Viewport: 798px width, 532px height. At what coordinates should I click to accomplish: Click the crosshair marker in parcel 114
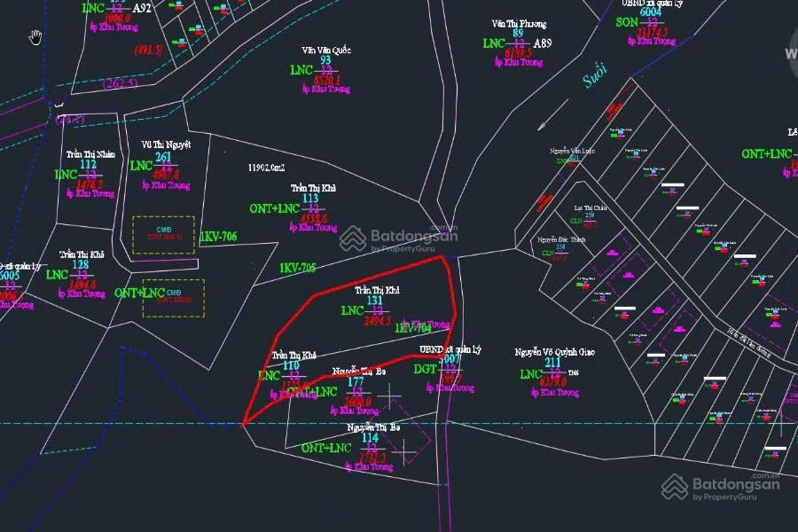click(x=404, y=452)
